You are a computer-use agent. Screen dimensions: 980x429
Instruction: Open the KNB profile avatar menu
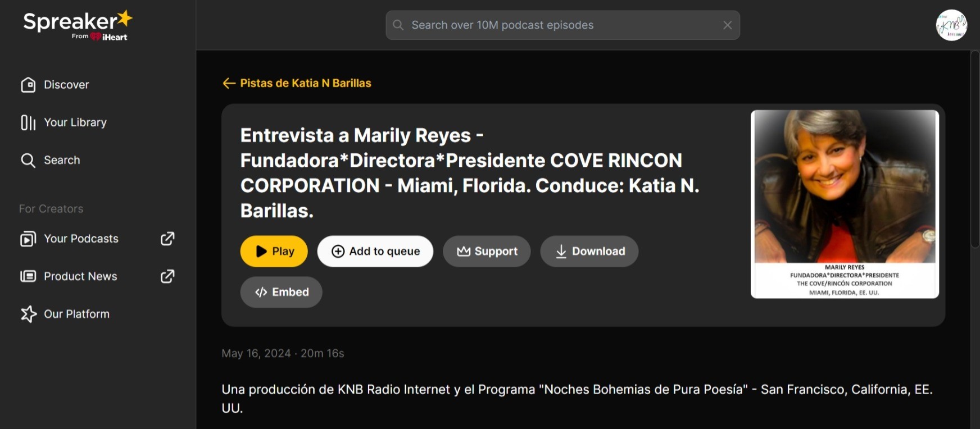click(951, 25)
